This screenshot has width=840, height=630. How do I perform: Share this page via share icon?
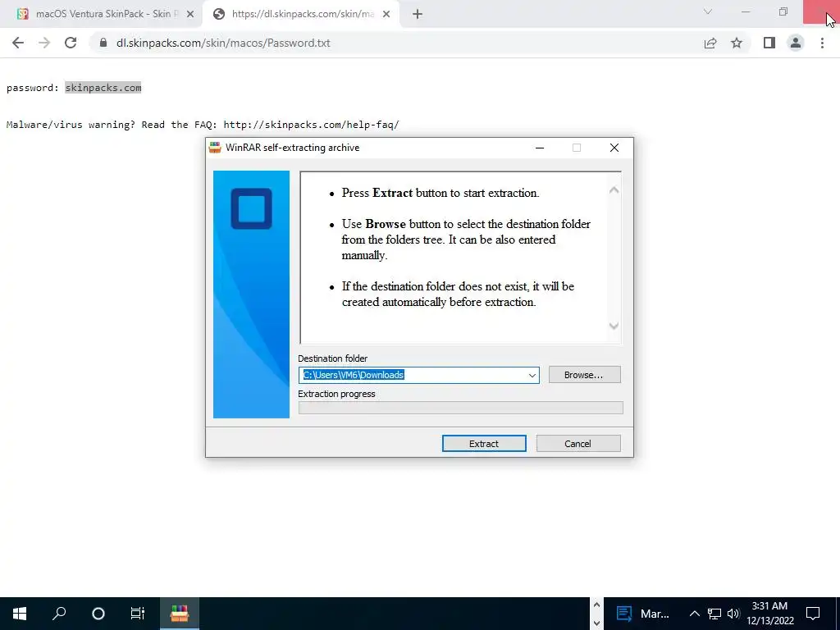(710, 43)
